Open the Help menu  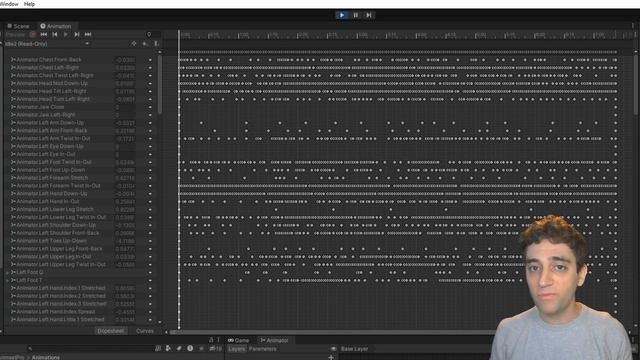tap(29, 4)
